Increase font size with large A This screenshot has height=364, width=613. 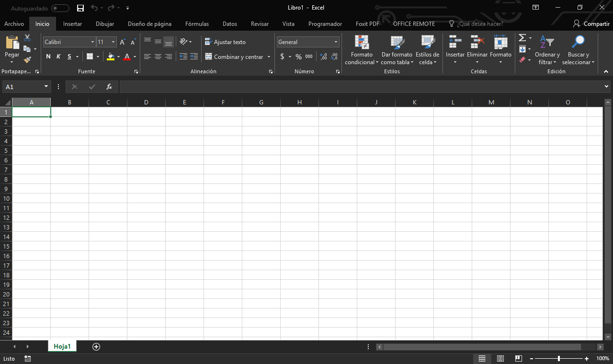click(123, 42)
